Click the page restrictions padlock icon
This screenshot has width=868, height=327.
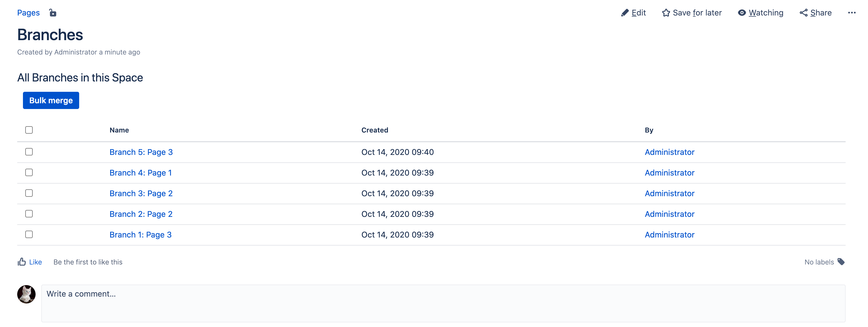(52, 13)
